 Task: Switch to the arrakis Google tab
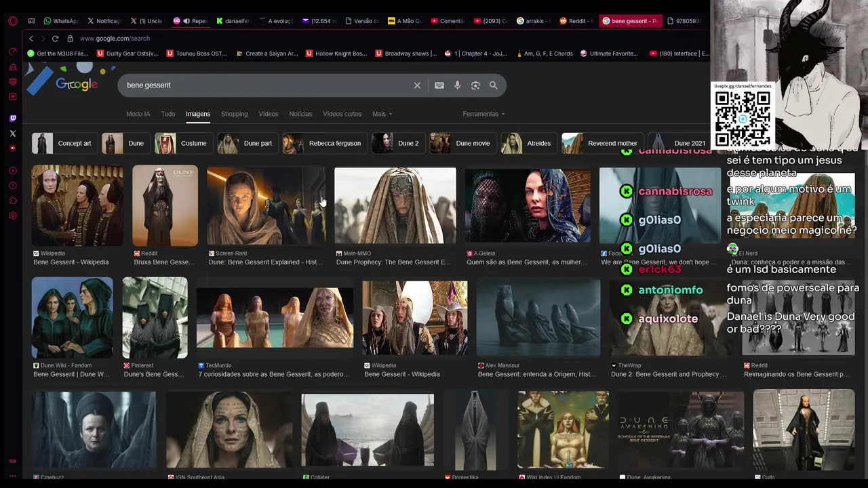click(534, 21)
